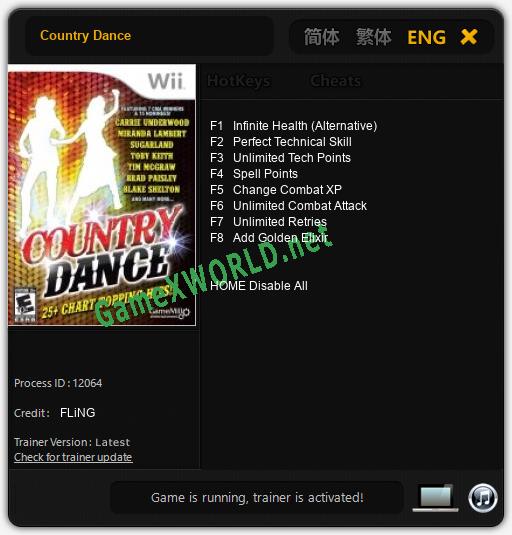The image size is (512, 535).
Task: Click the Country Dance cover art thumbnail
Action: (x=102, y=195)
